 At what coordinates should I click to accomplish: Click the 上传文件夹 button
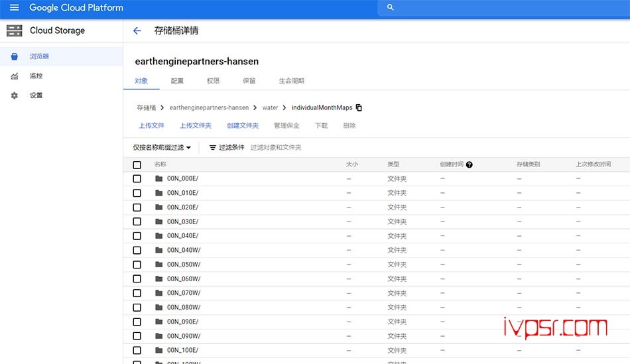point(196,125)
